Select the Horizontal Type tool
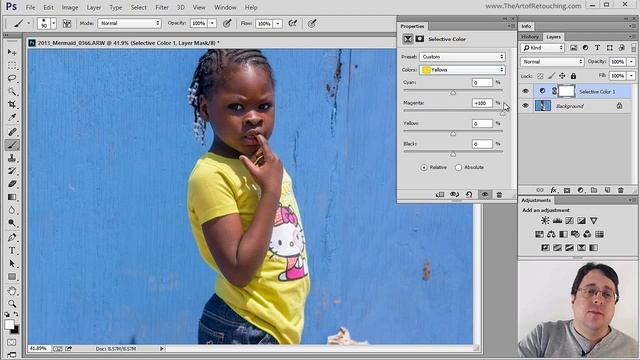 tap(12, 250)
